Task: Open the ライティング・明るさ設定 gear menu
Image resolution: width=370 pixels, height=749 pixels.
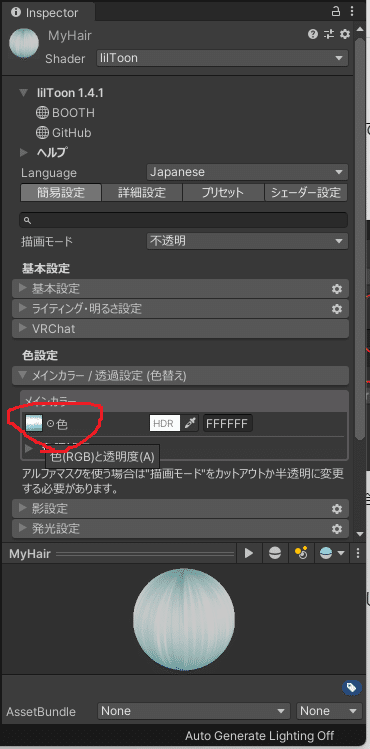Action: 337,309
